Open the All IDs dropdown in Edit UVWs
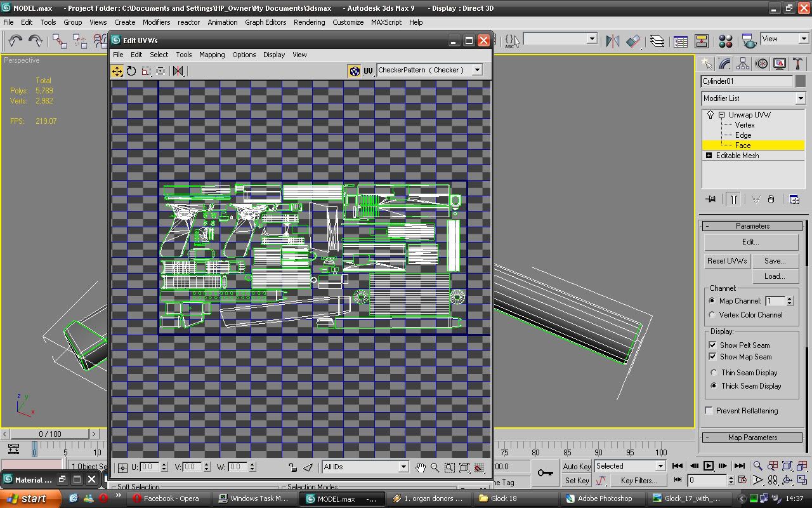This screenshot has height=508, width=812. point(365,467)
